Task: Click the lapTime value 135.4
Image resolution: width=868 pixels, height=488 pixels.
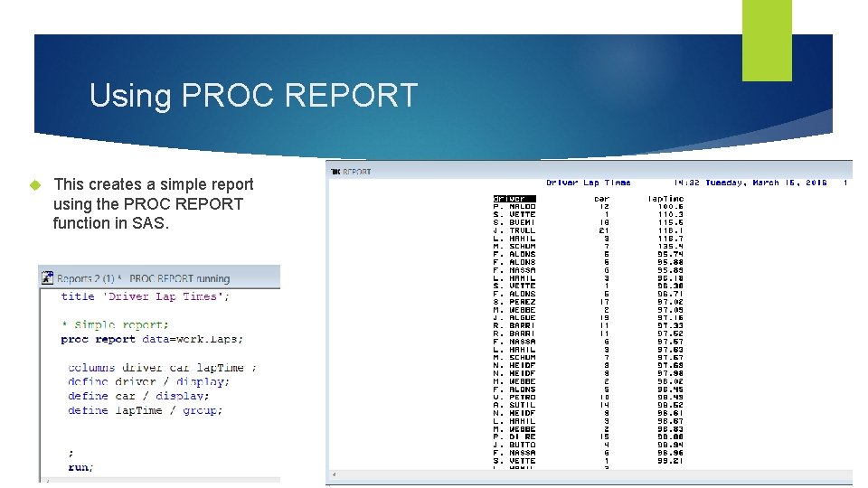Action: [670, 246]
